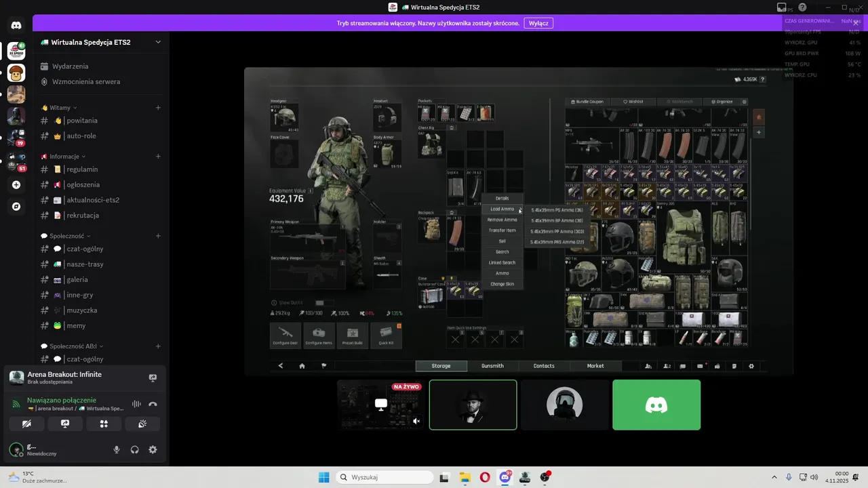This screenshot has width=868, height=488.
Task: Add channel to Informacje category plus
Action: pos(158,156)
